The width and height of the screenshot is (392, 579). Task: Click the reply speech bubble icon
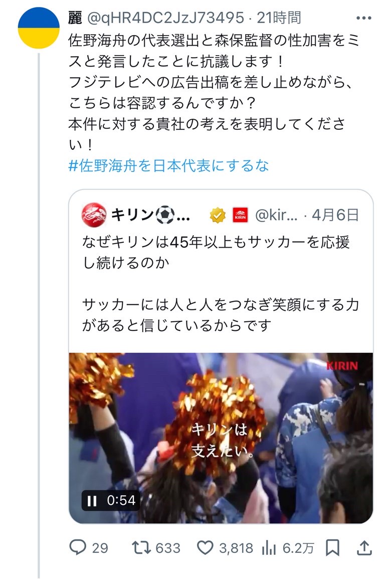pyautogui.click(x=78, y=547)
